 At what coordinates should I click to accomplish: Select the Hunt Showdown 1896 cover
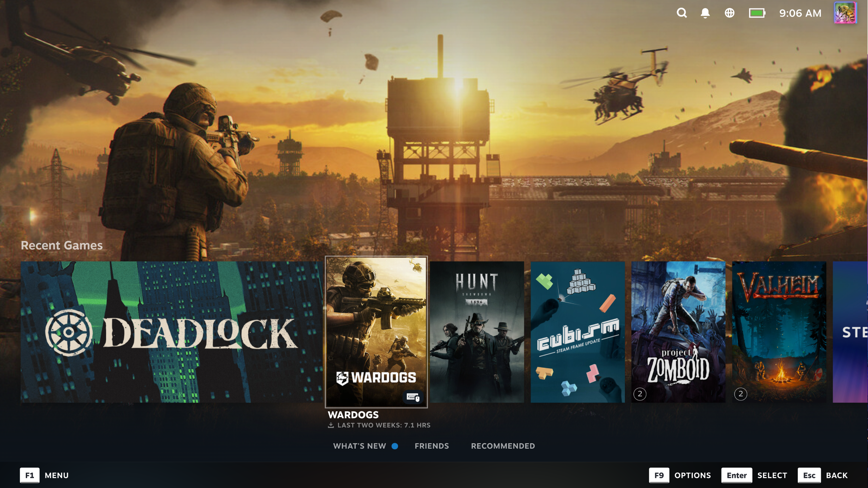click(477, 332)
